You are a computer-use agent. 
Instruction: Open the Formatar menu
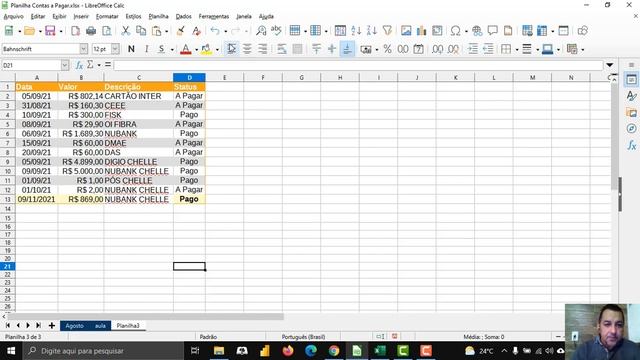click(x=107, y=16)
